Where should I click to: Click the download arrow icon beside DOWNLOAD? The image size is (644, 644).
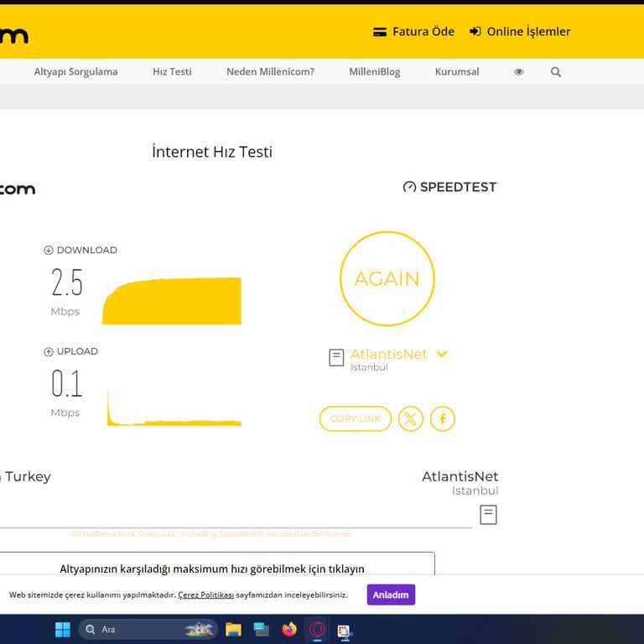(49, 250)
